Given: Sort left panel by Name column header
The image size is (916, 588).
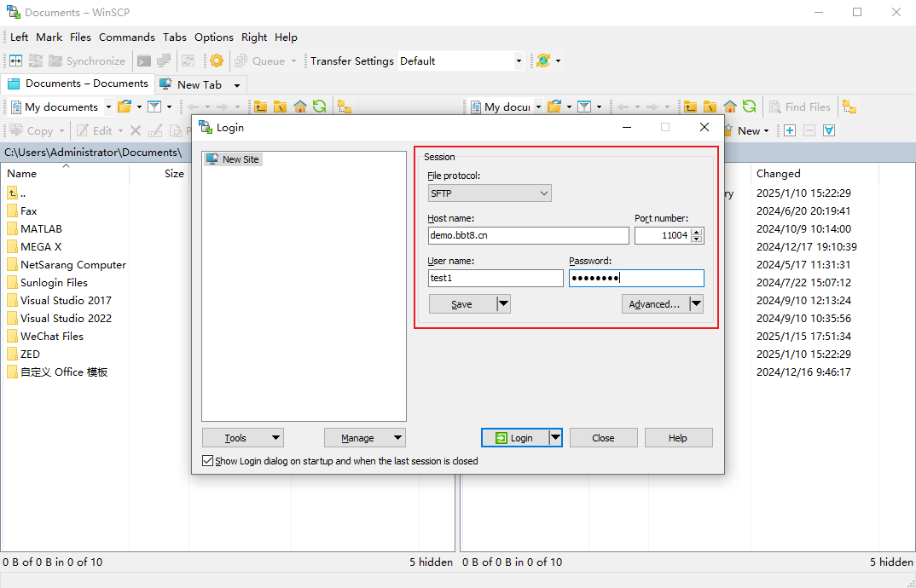Looking at the screenshot, I should (x=65, y=174).
